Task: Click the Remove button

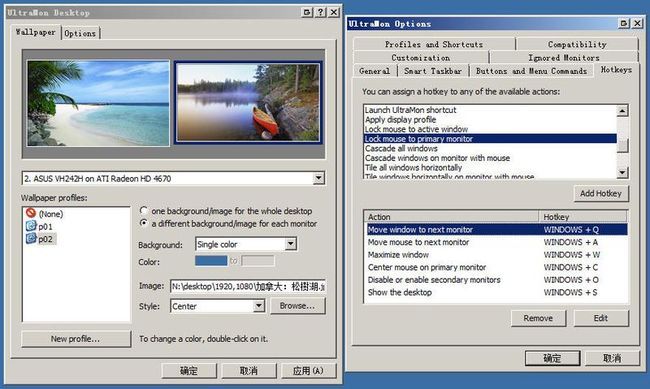Action: (538, 318)
